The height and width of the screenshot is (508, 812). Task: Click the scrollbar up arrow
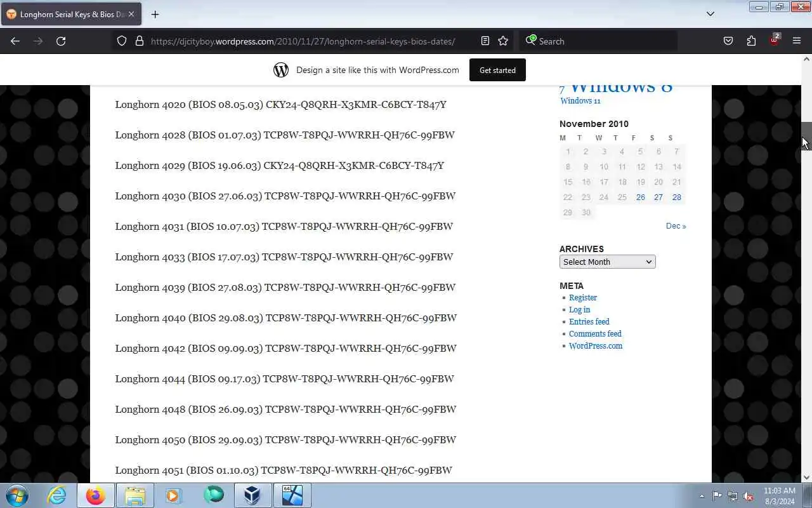(x=806, y=59)
